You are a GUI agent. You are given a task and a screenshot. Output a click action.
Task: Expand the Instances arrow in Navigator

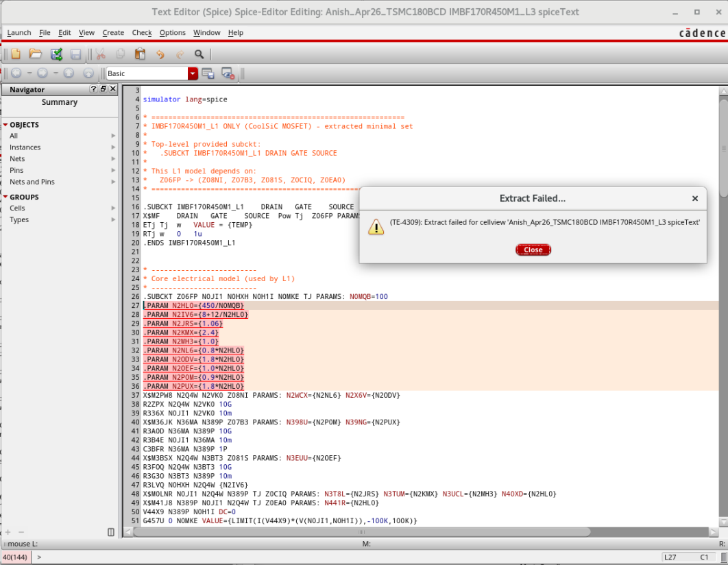[x=114, y=147]
